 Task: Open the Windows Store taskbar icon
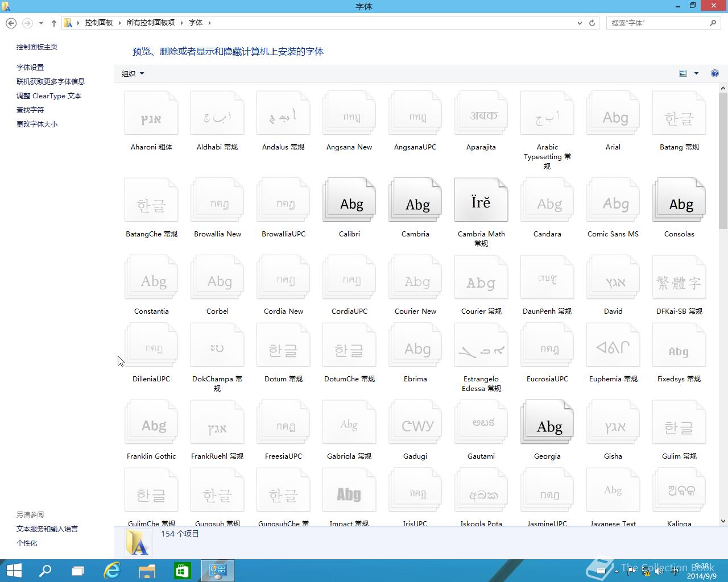pos(182,571)
